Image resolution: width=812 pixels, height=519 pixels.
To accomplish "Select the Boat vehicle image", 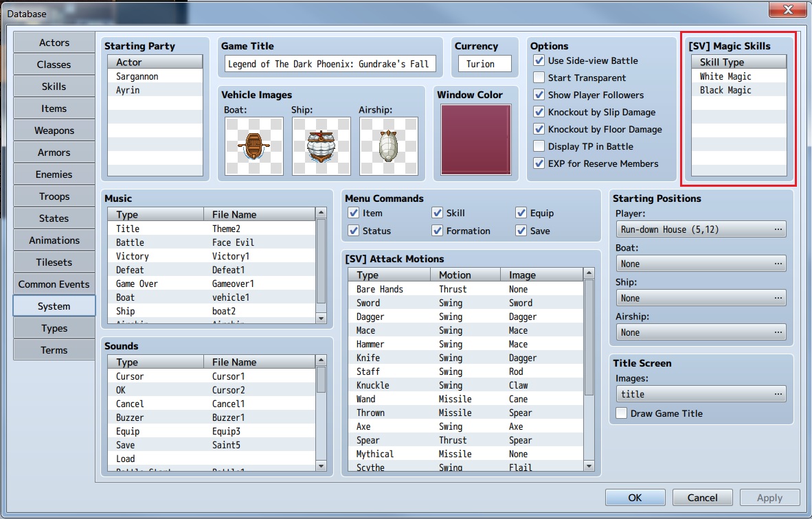I will coord(253,146).
